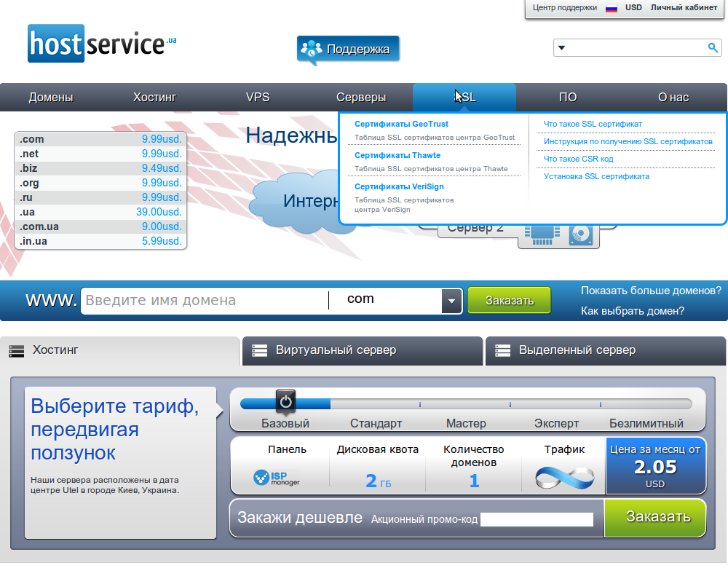The image size is (728, 568).
Task: Switch to Виртуальный сервер tab
Action: pyautogui.click(x=362, y=350)
